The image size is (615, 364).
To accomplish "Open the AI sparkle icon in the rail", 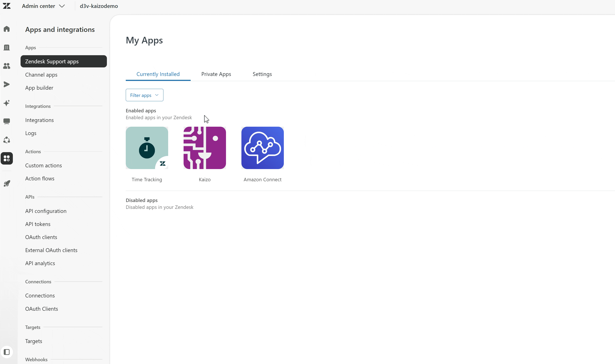I will pos(7,103).
